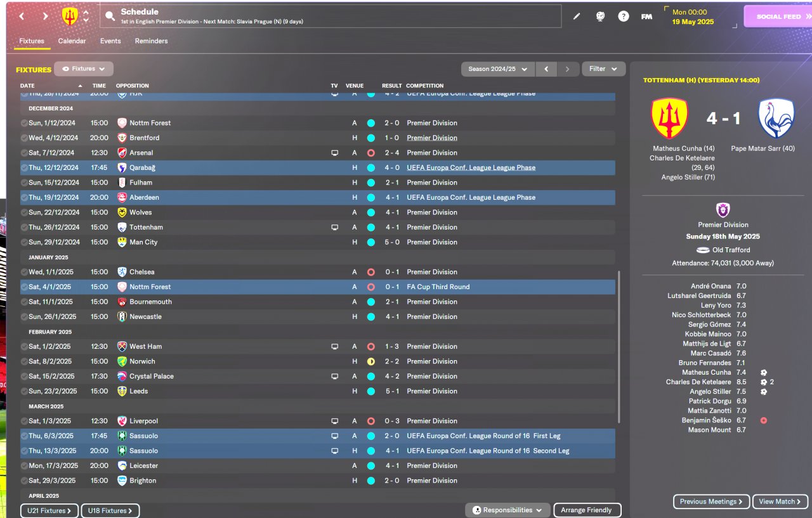Switch to the Calendar tab
Image resolution: width=812 pixels, height=518 pixels.
tap(72, 41)
